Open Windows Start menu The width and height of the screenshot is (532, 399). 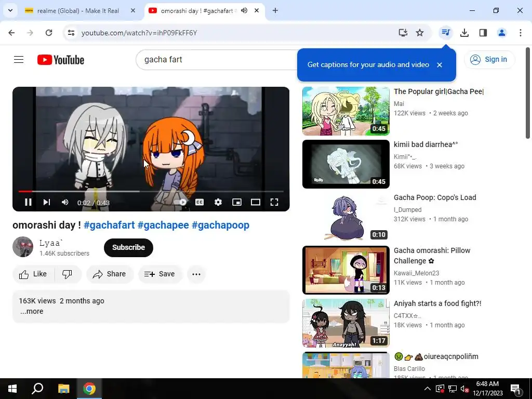pos(12,389)
